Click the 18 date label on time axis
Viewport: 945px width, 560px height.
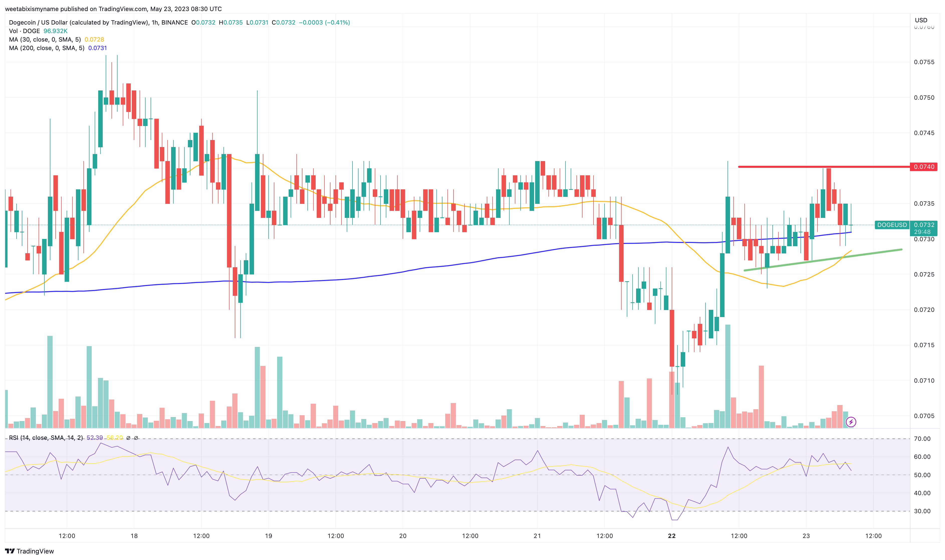pos(134,536)
